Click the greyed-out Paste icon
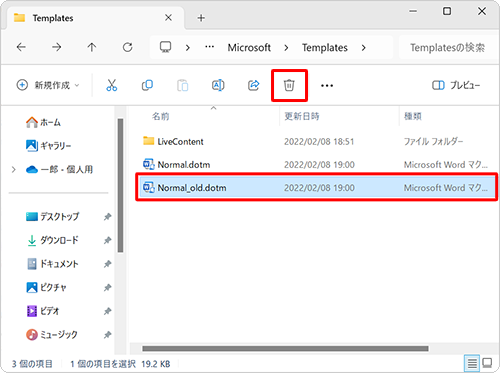Viewport: 500px width, 373px height. tap(183, 85)
